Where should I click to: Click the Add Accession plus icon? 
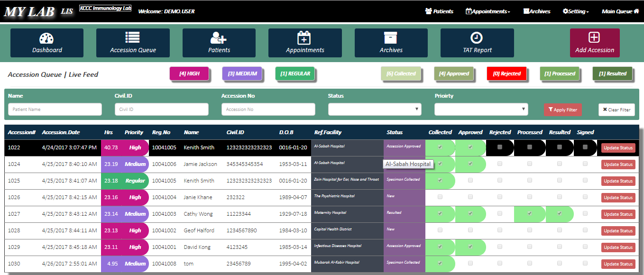(x=594, y=38)
